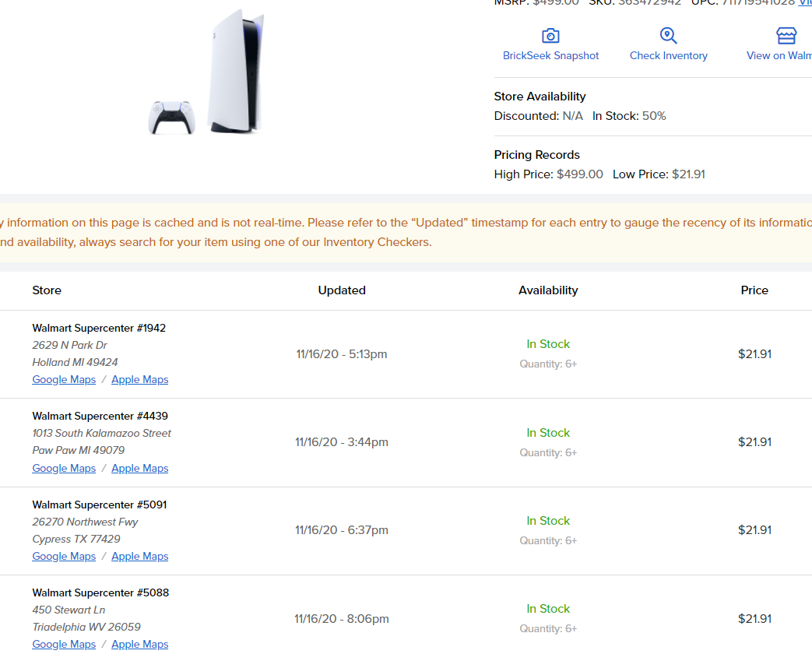Click the View on Walmart storefront icon

(786, 36)
